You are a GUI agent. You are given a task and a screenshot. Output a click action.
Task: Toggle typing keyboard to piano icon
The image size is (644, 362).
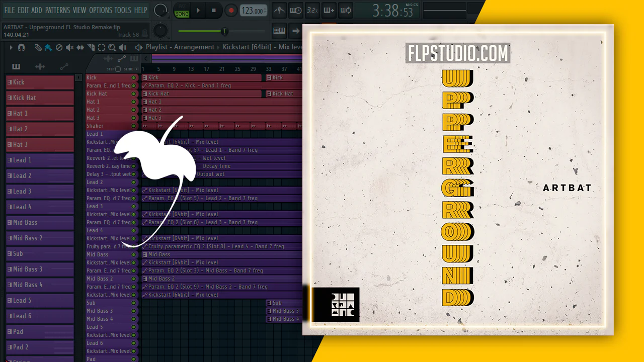(x=279, y=31)
